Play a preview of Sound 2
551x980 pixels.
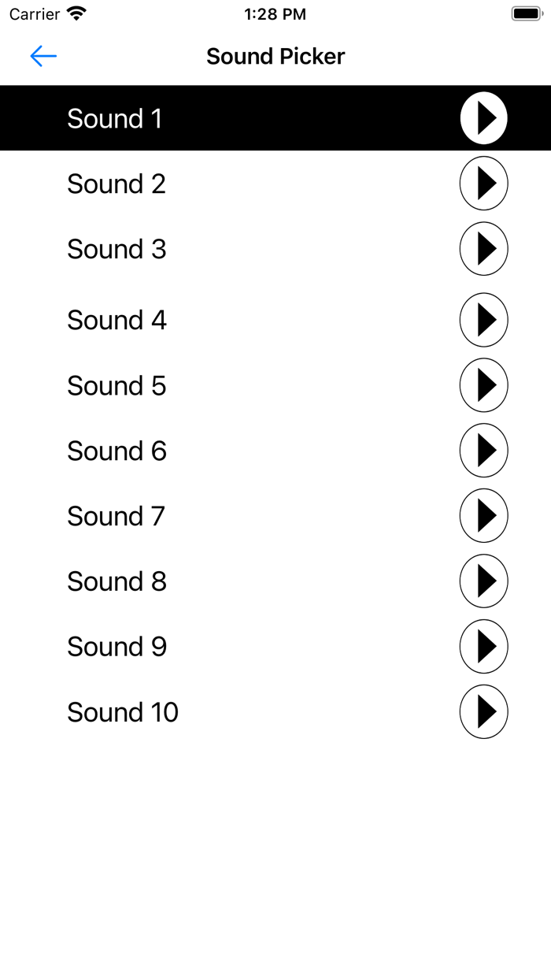483,183
